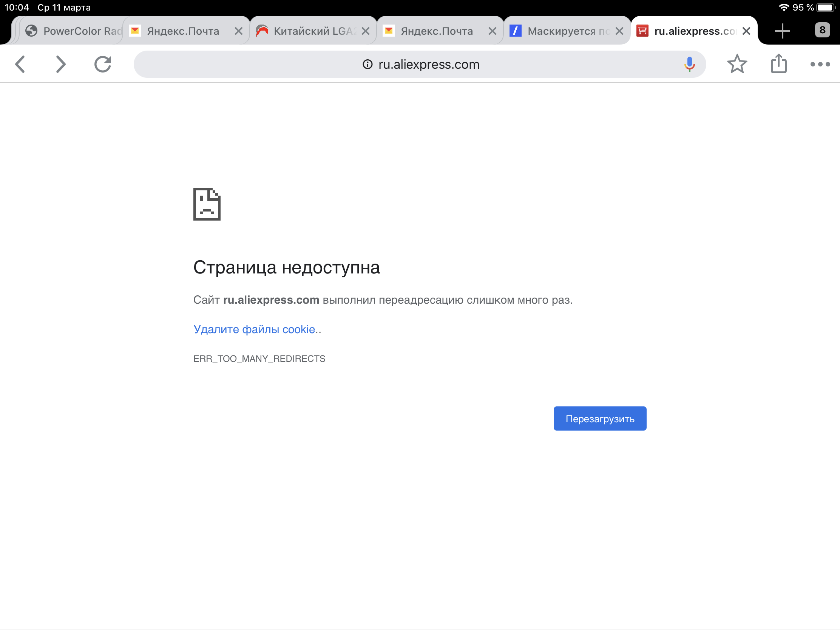Screen dimensions: 840x630
Task: Close second Яндекс.Почта tab
Action: click(492, 31)
